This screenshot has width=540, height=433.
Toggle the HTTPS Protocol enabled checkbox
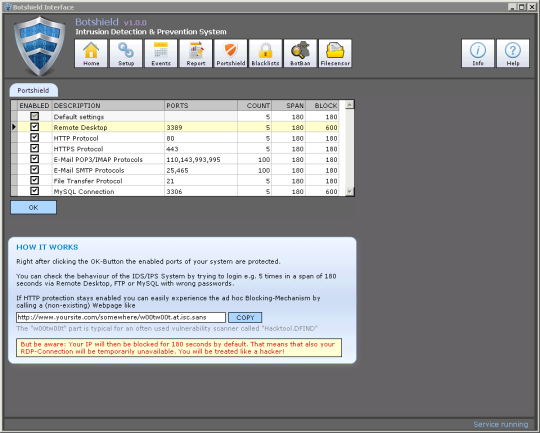click(x=34, y=148)
